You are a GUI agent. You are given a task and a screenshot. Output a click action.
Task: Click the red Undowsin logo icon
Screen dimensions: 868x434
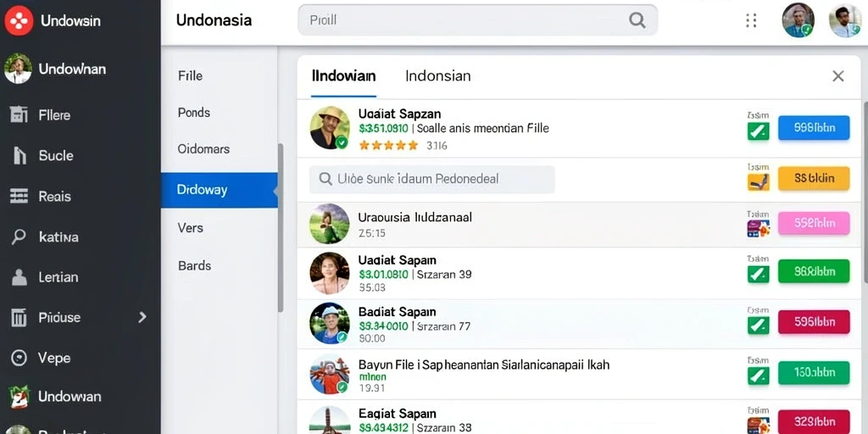(x=19, y=20)
